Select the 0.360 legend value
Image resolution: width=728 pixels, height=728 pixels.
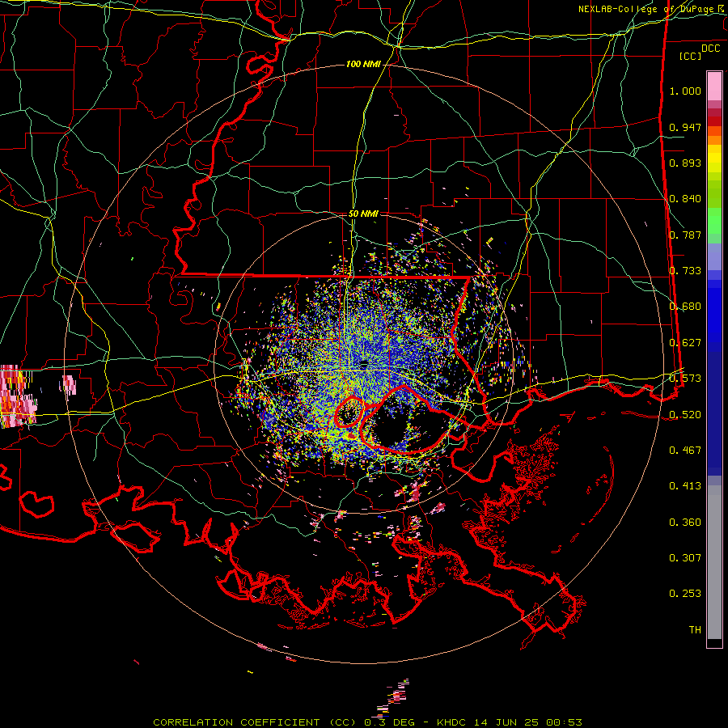coord(685,523)
